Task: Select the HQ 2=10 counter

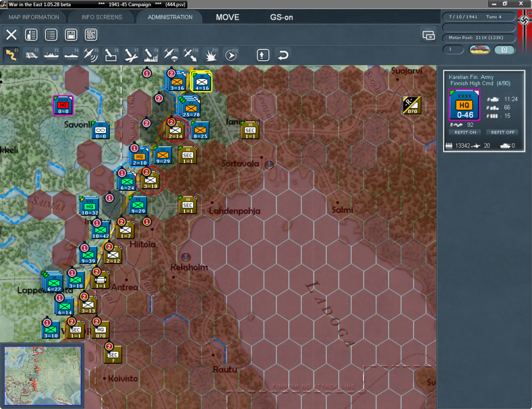Action: click(139, 157)
